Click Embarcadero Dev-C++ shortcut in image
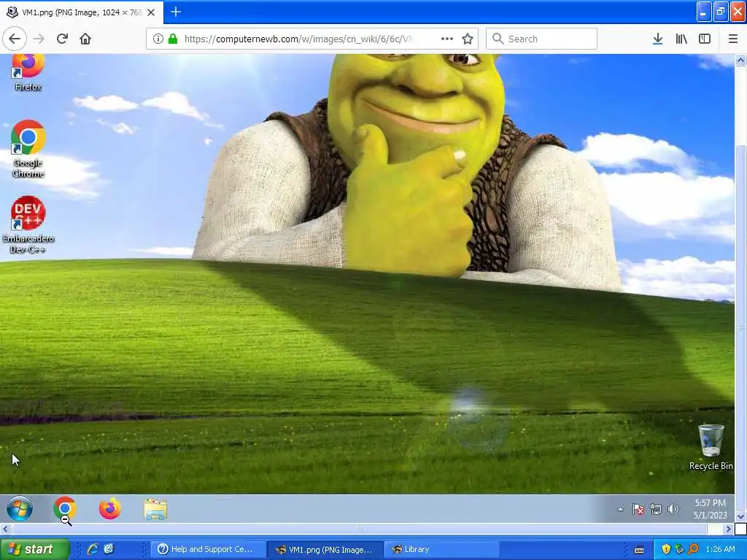This screenshot has width=747, height=560. tap(28, 225)
